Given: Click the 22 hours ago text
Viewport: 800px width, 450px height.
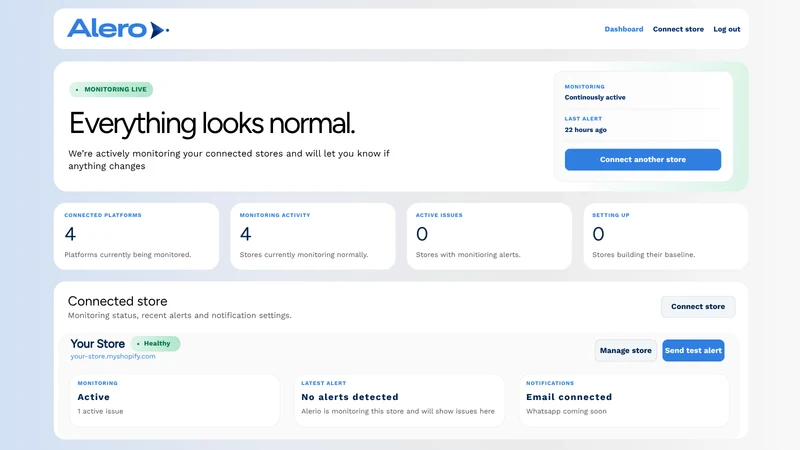Looking at the screenshot, I should 585,130.
